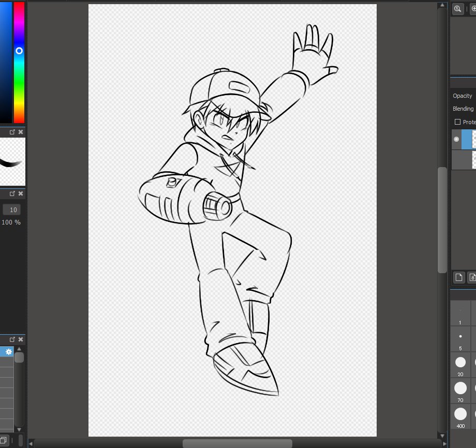Click brush list scrollbar up arrow

[x=19, y=349]
